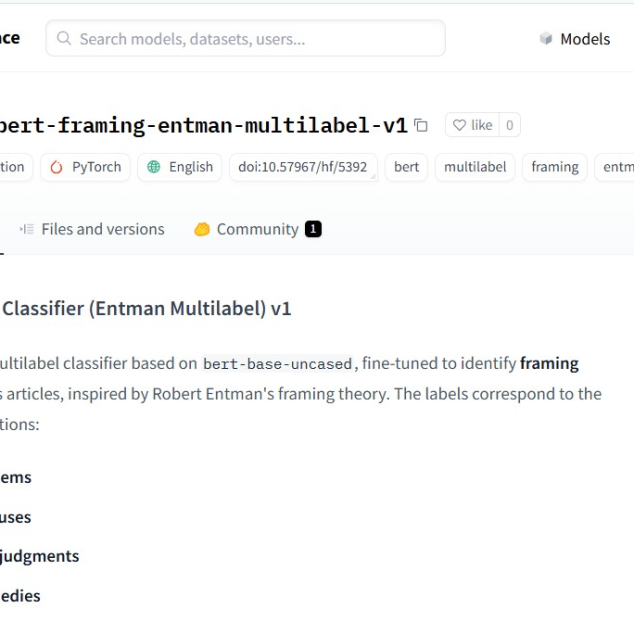Screen dimensions: 634x634
Task: Click the partially visible entm tag
Action: pyautogui.click(x=617, y=167)
